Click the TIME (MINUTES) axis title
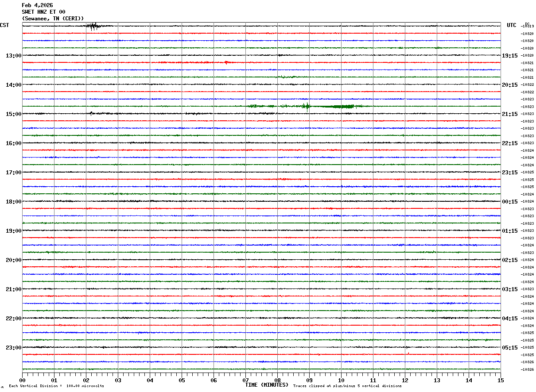The height and width of the screenshot is (392, 536). coord(267,385)
